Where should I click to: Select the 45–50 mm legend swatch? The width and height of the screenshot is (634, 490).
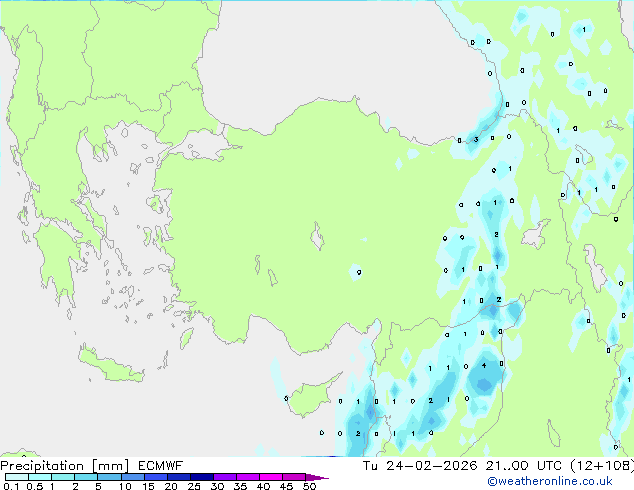click(294, 477)
